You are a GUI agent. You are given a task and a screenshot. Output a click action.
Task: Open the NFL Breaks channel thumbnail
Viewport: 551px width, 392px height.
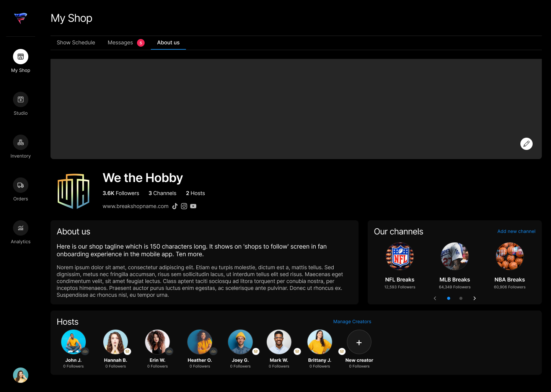pos(400,256)
